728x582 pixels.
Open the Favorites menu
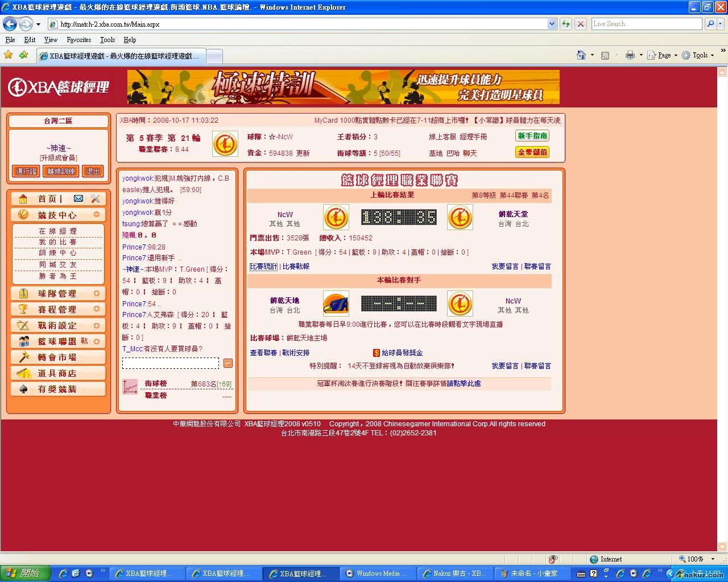pyautogui.click(x=79, y=40)
